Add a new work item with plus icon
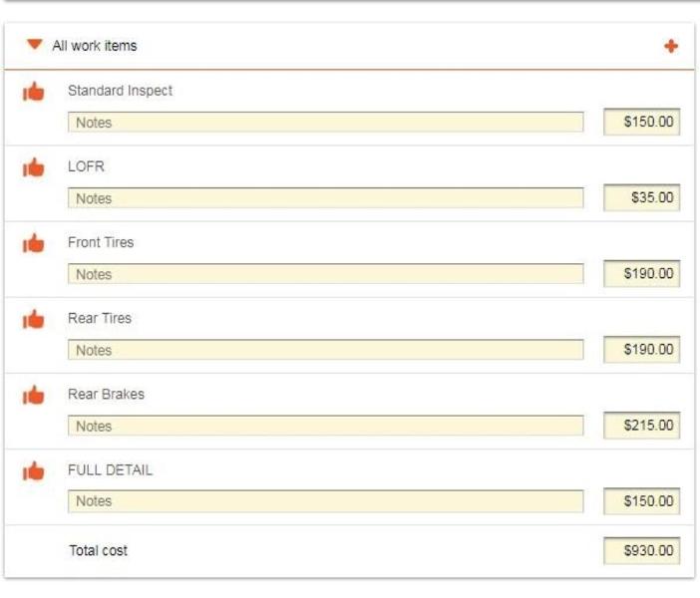This screenshot has height=598, width=700. pyautogui.click(x=670, y=46)
